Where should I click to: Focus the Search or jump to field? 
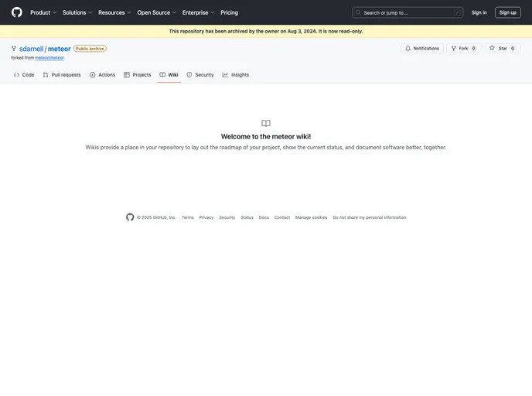tap(408, 12)
